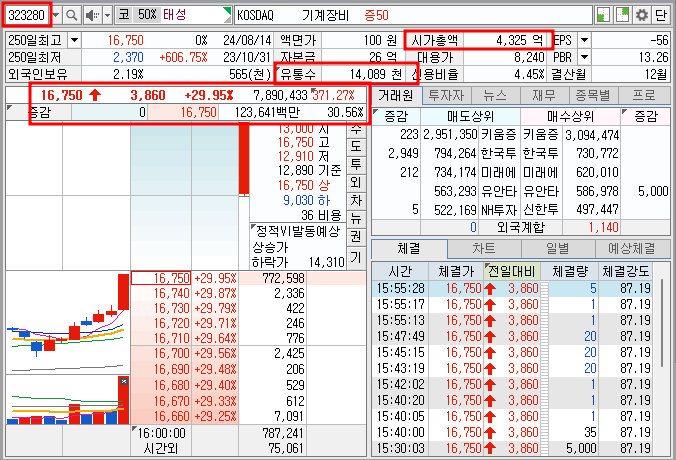
Task: Click layout icon with green top-right corner
Action: (x=622, y=15)
